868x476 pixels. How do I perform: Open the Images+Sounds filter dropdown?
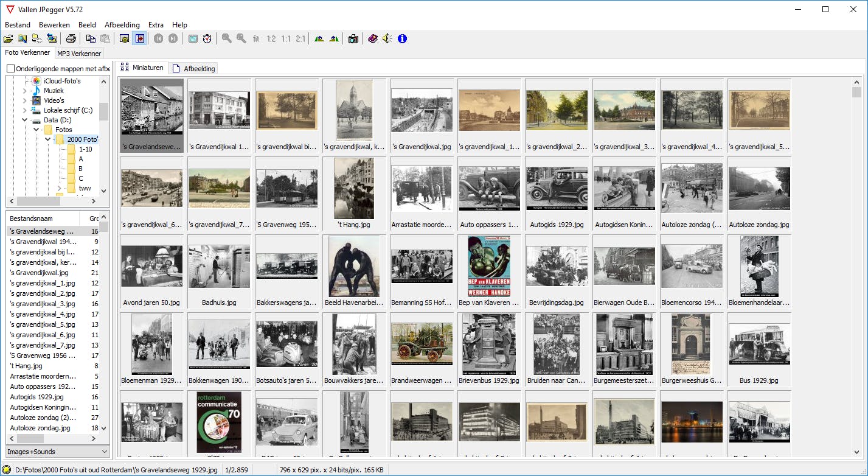pyautogui.click(x=58, y=452)
